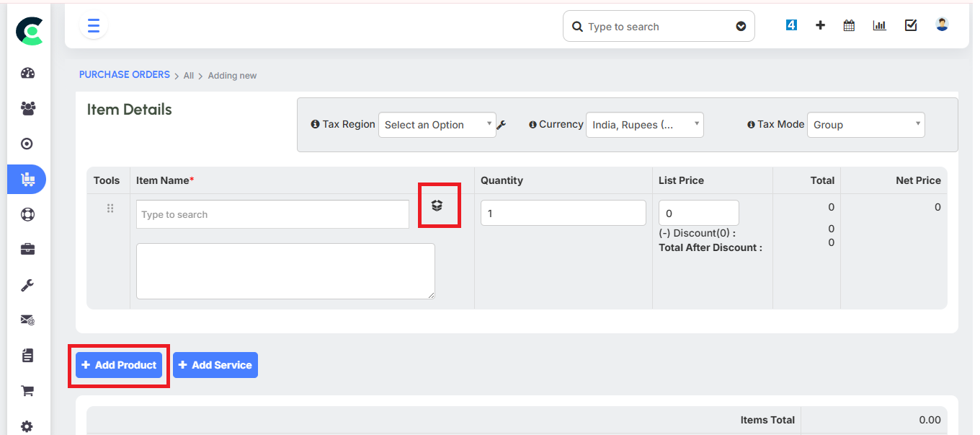Click the plus quick-create icon
Viewport: 980px width, 435px height.
point(820,25)
